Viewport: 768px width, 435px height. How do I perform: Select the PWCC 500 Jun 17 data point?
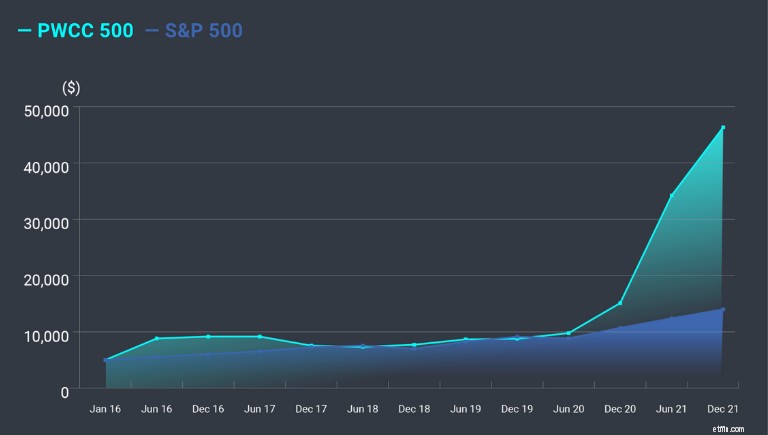[x=260, y=337]
